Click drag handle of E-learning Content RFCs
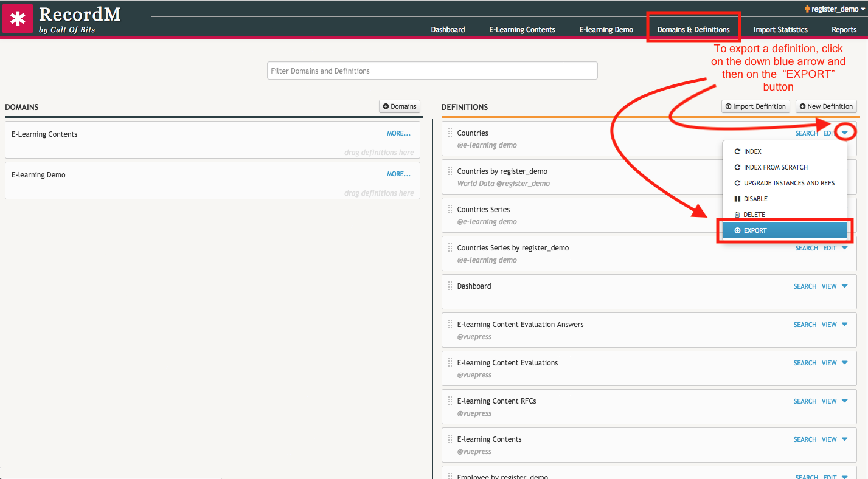This screenshot has height=479, width=868. pos(450,401)
